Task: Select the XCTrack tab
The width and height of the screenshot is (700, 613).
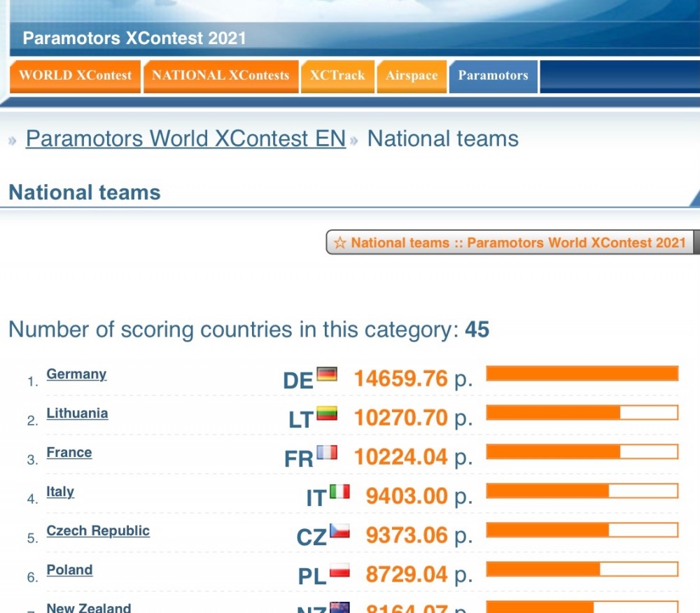Action: coord(337,76)
